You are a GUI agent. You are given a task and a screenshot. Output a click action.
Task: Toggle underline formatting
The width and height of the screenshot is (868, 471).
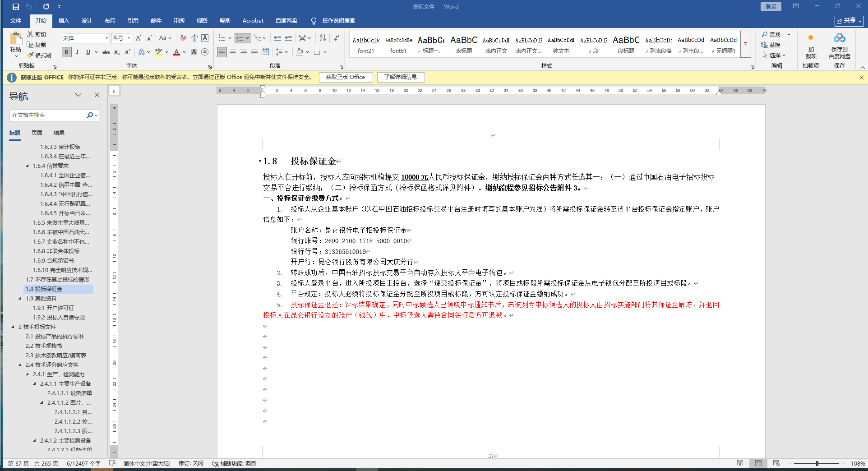[x=88, y=52]
